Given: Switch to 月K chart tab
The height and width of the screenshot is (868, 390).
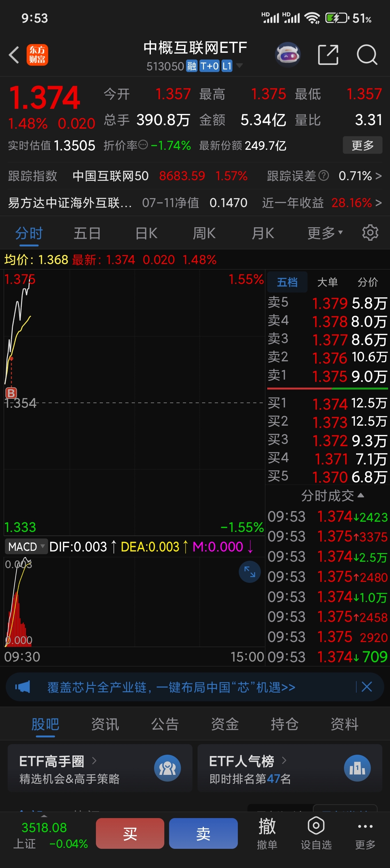Looking at the screenshot, I should 263,233.
